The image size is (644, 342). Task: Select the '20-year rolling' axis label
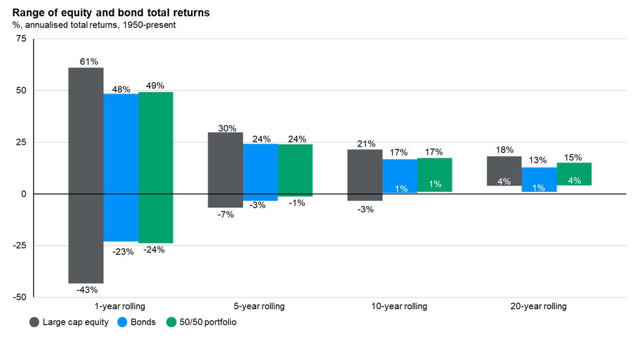(x=539, y=306)
